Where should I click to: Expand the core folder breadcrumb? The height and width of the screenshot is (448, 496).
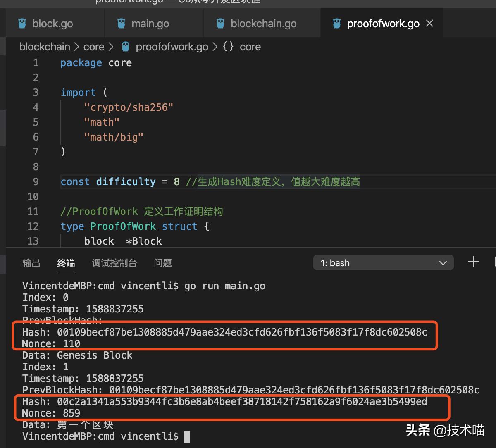[x=94, y=47]
